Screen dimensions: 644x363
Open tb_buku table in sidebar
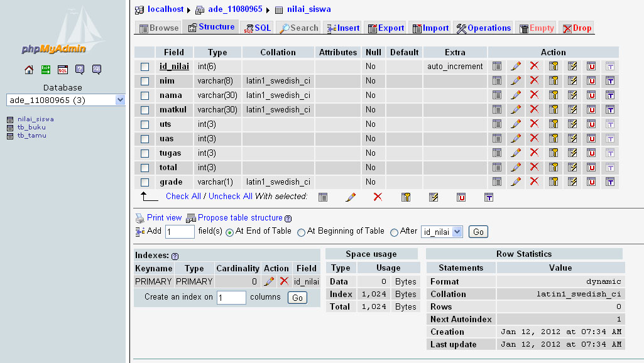click(x=31, y=127)
